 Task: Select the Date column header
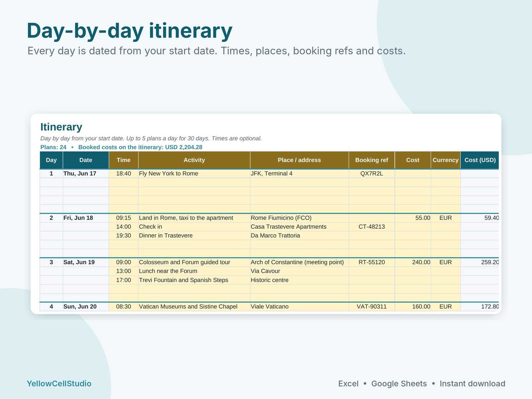(86, 160)
